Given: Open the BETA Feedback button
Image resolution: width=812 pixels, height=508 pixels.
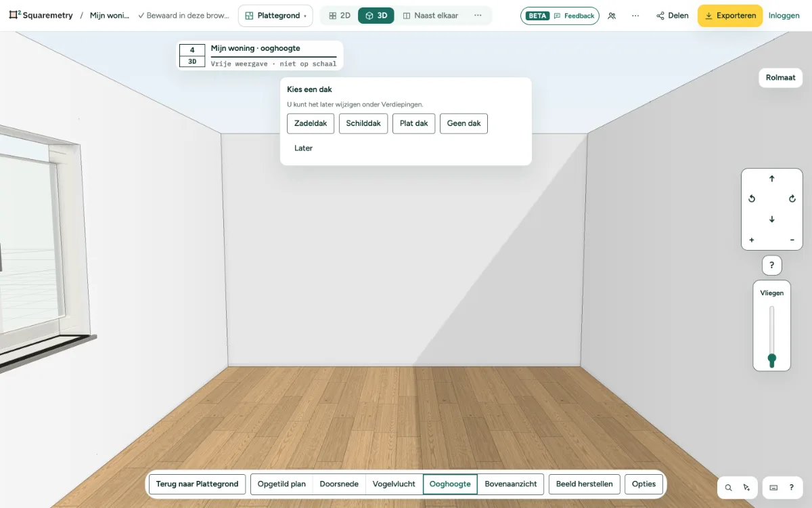Looking at the screenshot, I should pyautogui.click(x=560, y=16).
